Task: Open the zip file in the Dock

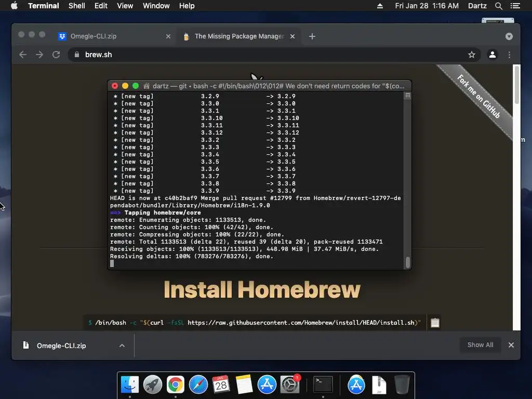Action: (x=379, y=384)
